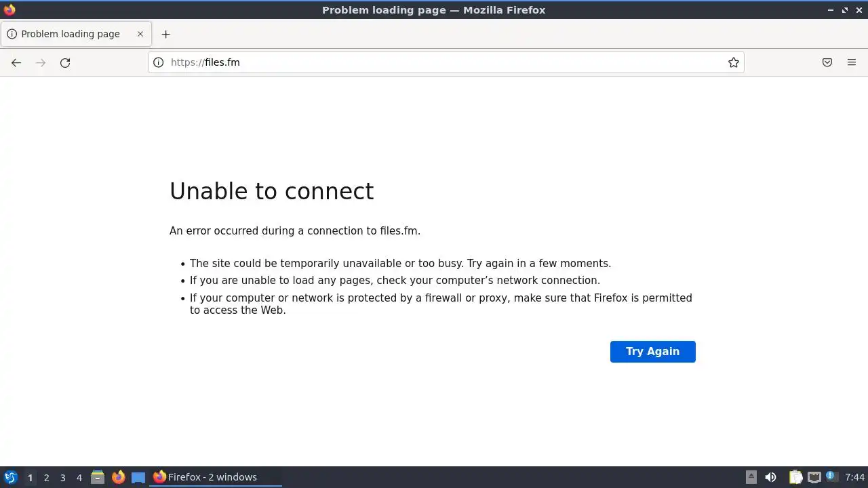The image size is (868, 488).
Task: Switch to workspace 4
Action: [79, 477]
